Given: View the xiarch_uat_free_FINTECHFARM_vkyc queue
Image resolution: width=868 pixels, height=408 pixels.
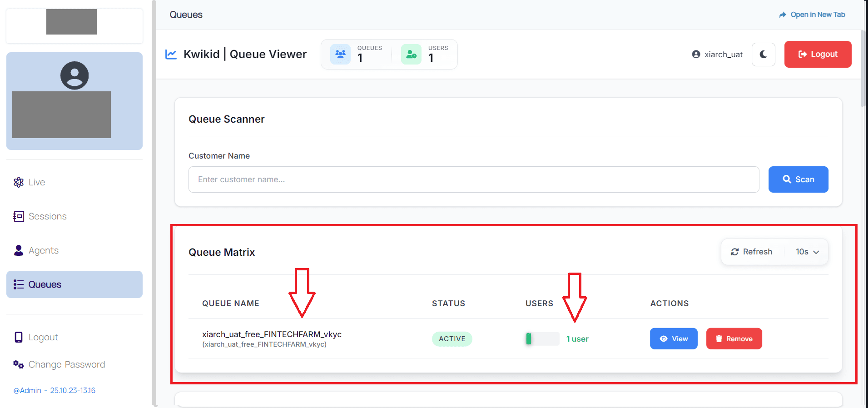Looking at the screenshot, I should coord(673,339).
